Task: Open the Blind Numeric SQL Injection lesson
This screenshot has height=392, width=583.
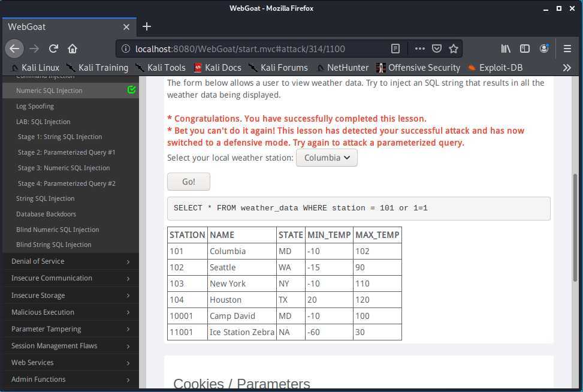Action: pyautogui.click(x=58, y=230)
